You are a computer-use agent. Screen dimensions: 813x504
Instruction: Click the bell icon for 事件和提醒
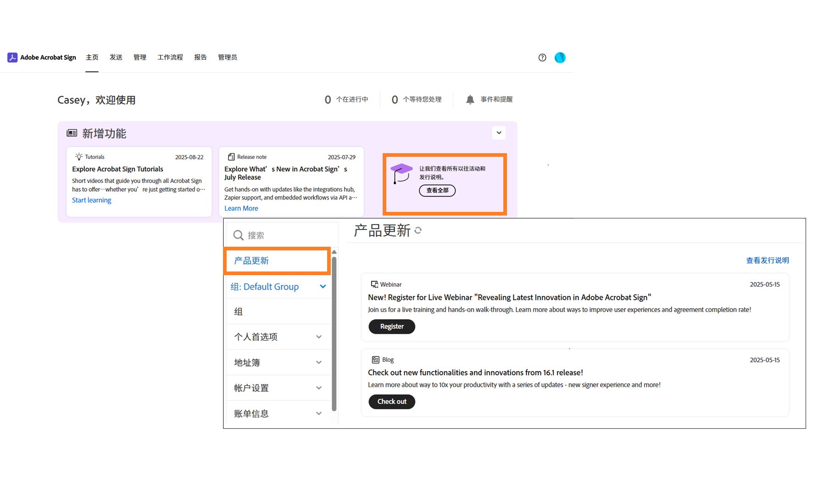pos(470,100)
